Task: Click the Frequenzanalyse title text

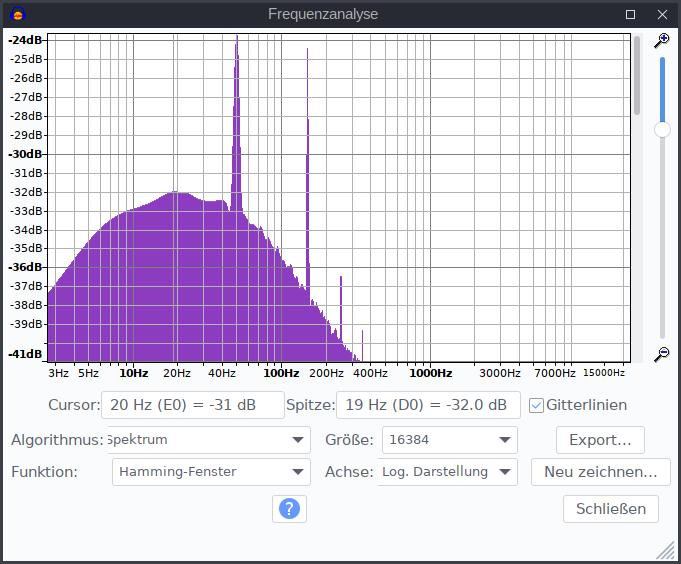Action: point(323,14)
